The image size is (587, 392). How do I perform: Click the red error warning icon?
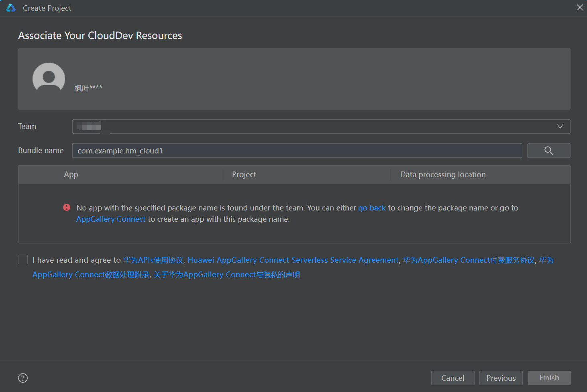click(x=67, y=207)
